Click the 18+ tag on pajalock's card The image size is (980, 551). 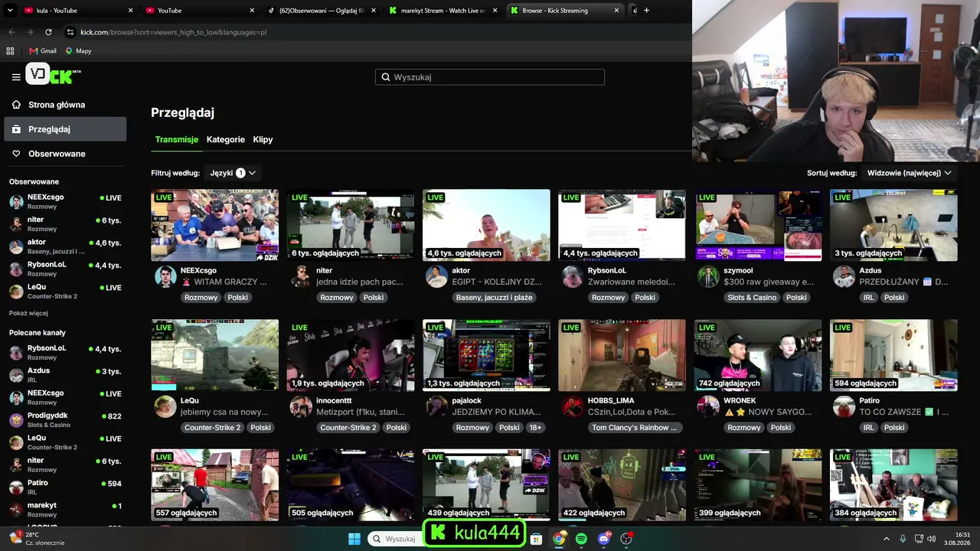click(534, 428)
